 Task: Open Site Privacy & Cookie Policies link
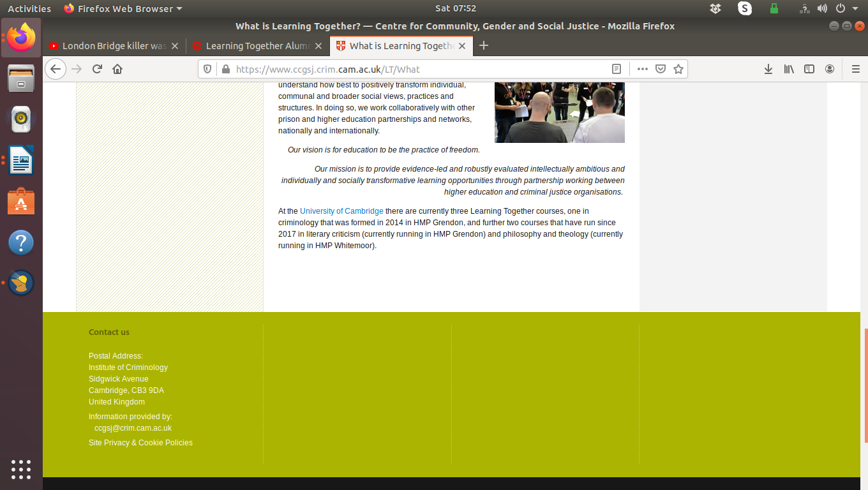pos(140,443)
